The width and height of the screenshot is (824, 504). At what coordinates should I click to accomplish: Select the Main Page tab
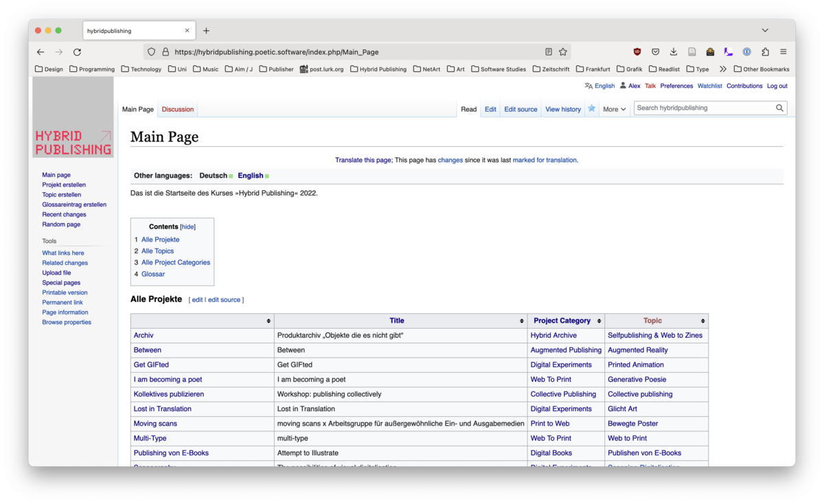click(138, 109)
